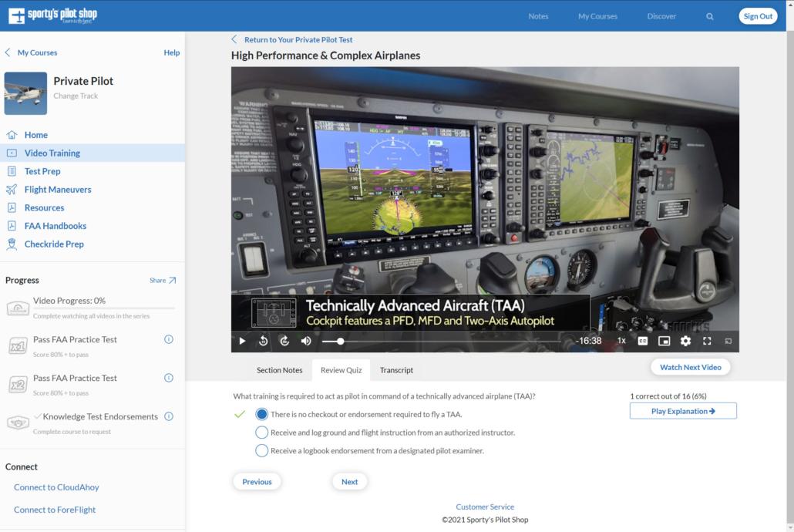The width and height of the screenshot is (794, 532).
Task: Click the Private Pilot course thumbnail
Action: [25, 93]
